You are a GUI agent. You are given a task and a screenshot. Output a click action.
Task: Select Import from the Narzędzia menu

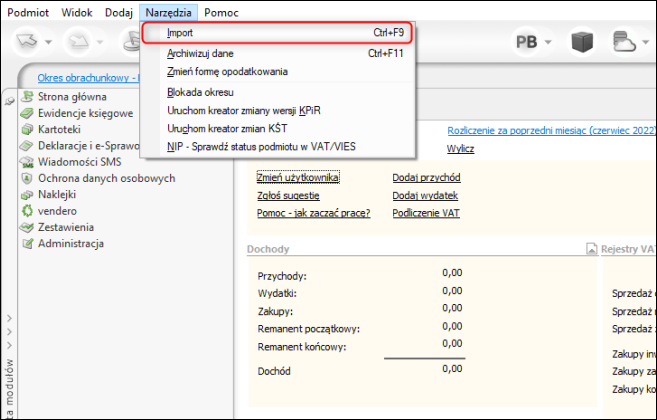pyautogui.click(x=180, y=34)
